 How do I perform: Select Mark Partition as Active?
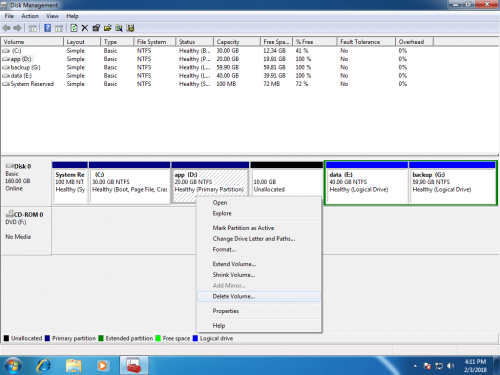click(259, 228)
